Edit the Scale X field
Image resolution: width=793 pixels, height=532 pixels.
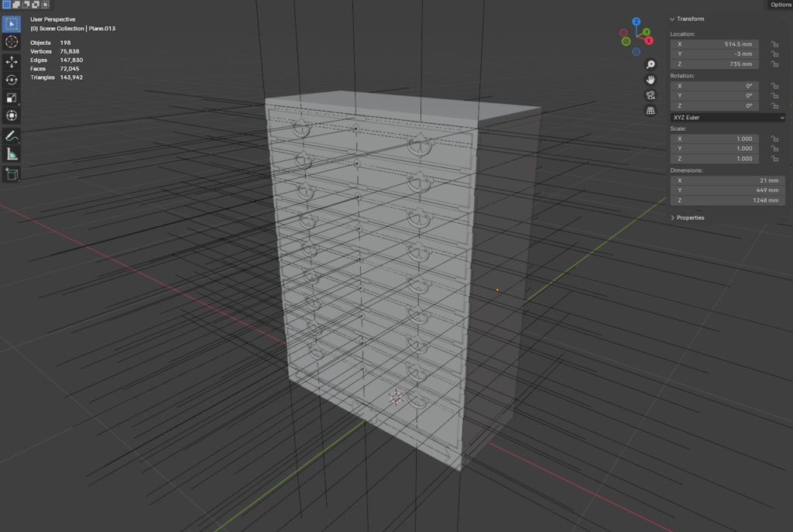click(714, 139)
